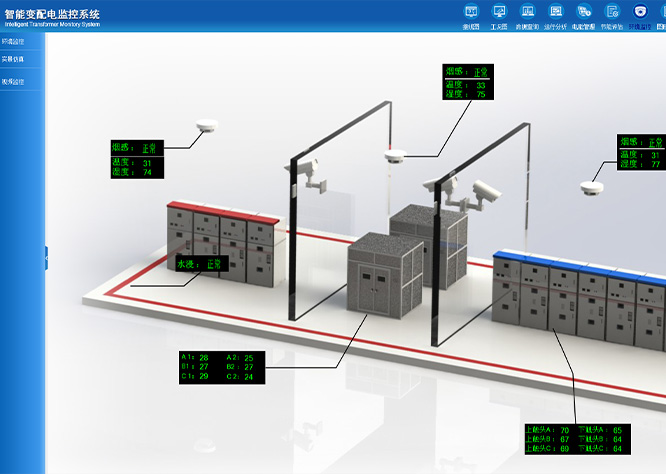Click the top-center ceiling smoke detector
This screenshot has height=474, width=666.
(x=395, y=155)
